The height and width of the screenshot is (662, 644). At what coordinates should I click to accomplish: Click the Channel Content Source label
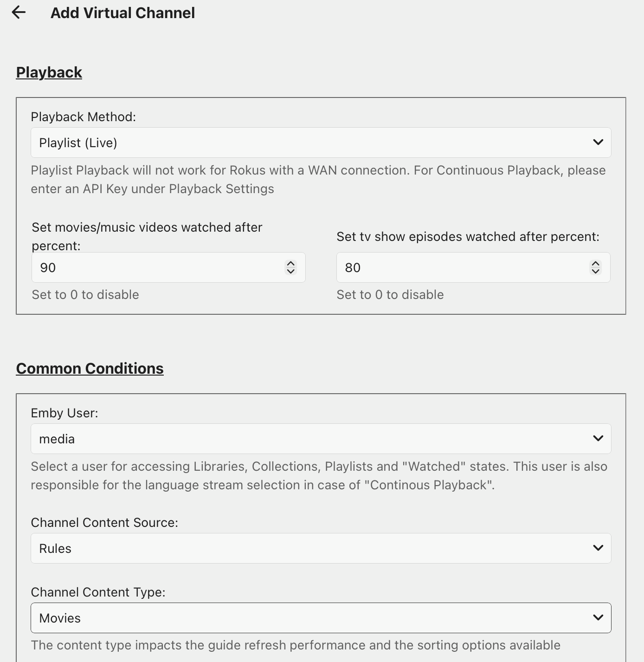(x=104, y=523)
